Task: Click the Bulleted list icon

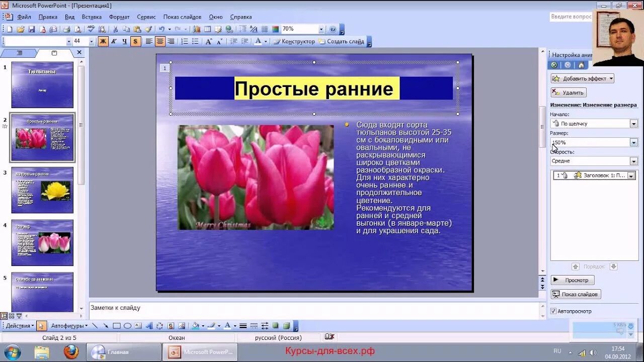Action: pos(196,42)
